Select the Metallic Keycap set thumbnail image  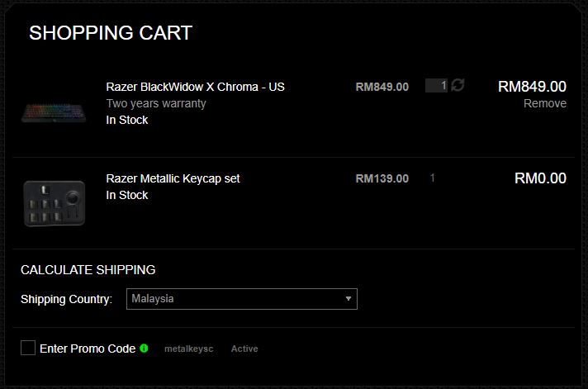[x=55, y=203]
